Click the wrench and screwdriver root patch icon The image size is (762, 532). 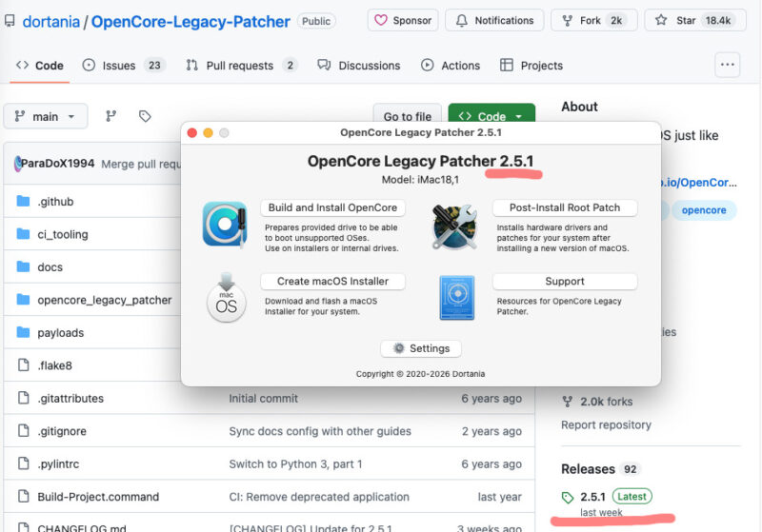(x=455, y=227)
